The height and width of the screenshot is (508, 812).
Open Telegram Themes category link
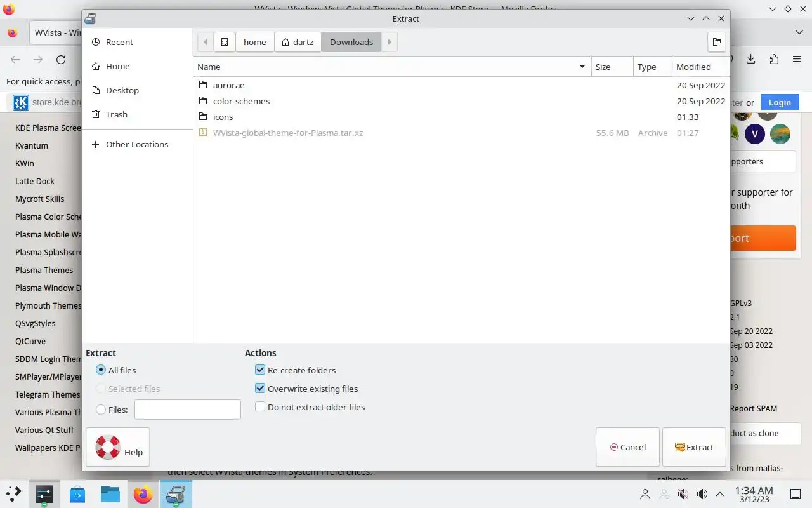coord(48,394)
